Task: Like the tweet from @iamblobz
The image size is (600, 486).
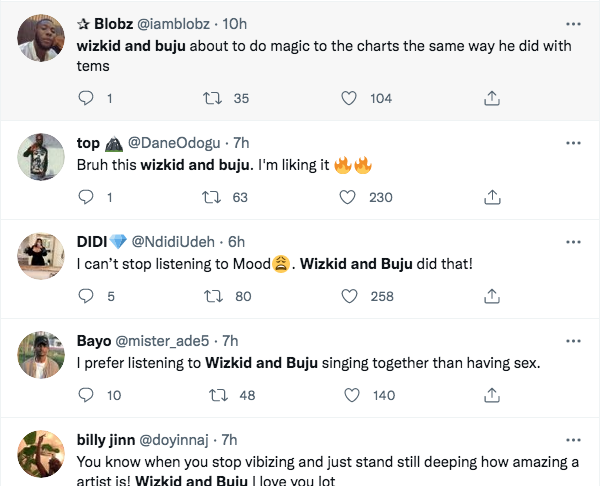Action: [349, 98]
